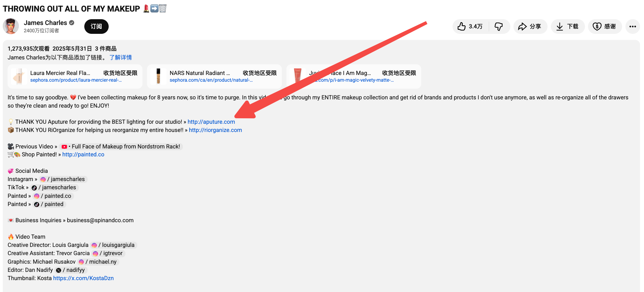This screenshot has width=644, height=292.
Task: Open Full Face of Makeup previous video
Action: [x=121, y=147]
